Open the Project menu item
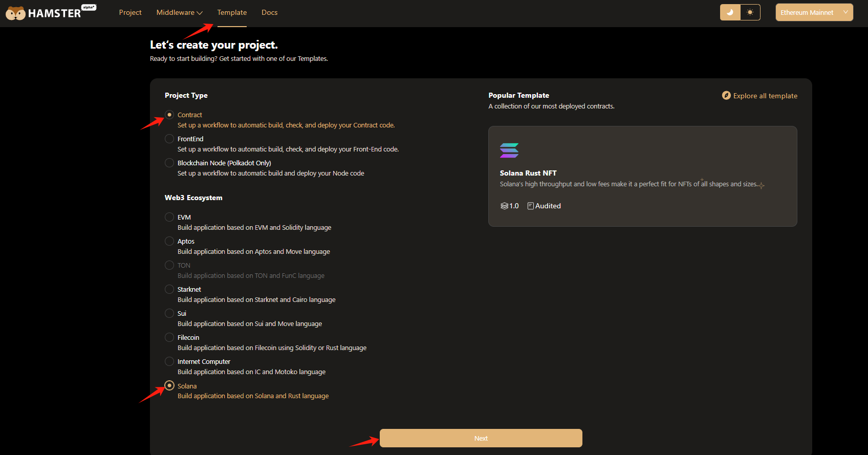 coord(130,12)
